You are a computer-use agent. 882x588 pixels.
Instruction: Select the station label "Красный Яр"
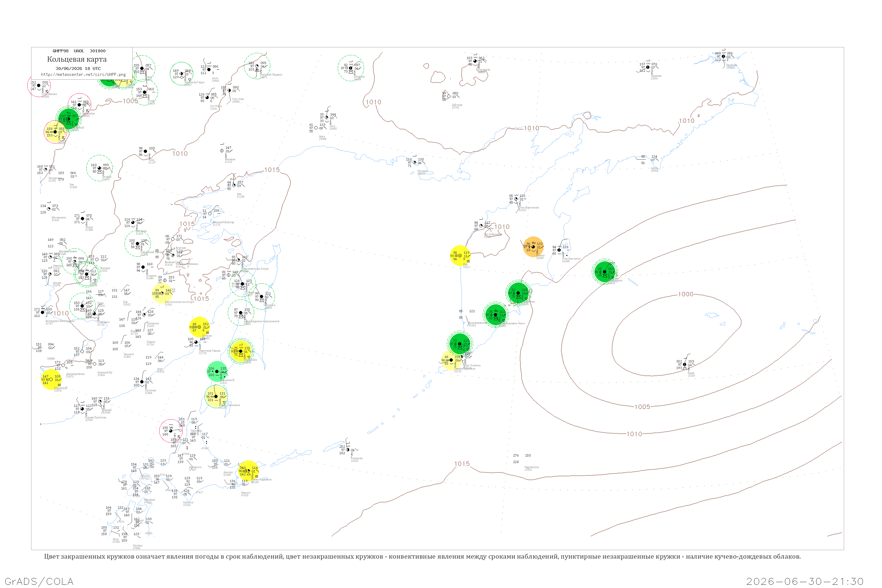tap(105, 372)
